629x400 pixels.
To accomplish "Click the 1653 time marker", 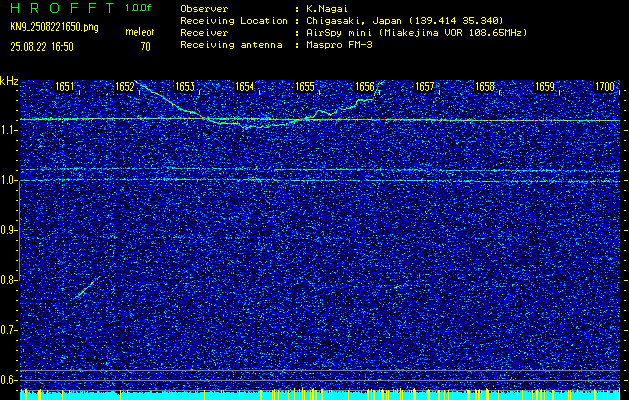I will [x=185, y=87].
